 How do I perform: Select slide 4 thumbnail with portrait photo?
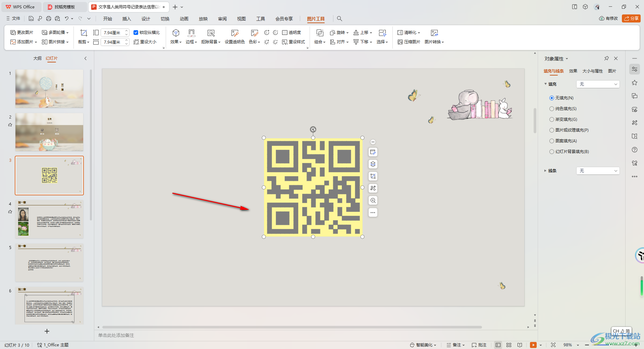(x=49, y=219)
